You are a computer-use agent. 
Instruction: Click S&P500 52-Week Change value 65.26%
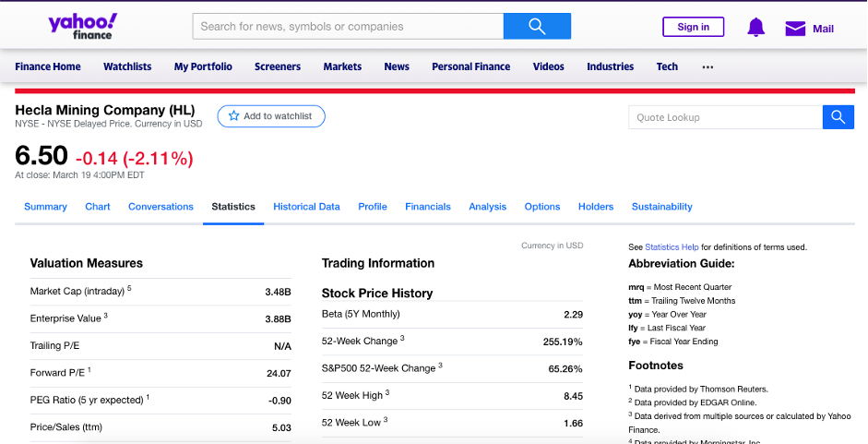click(x=565, y=369)
